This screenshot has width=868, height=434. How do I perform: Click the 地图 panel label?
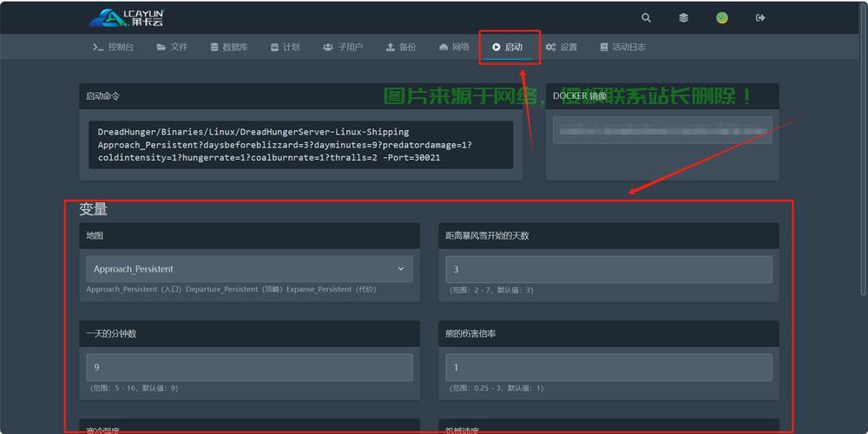pyautogui.click(x=95, y=236)
